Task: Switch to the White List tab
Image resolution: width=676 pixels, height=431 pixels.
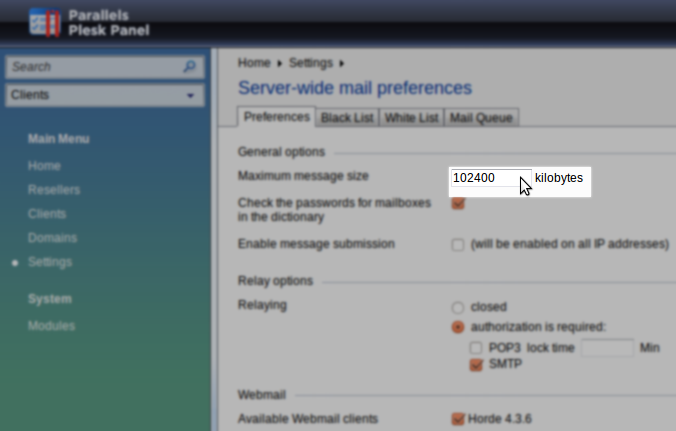Action: point(411,118)
